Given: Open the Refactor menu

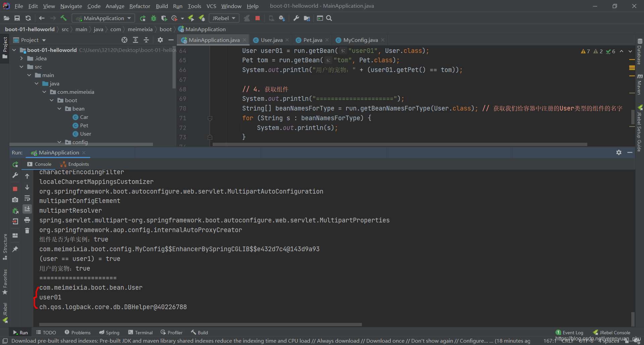Looking at the screenshot, I should (x=140, y=6).
